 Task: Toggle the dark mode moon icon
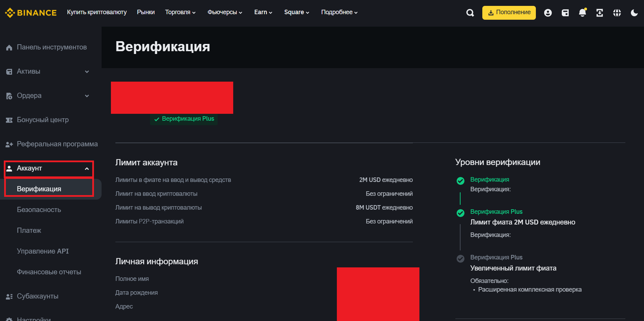(634, 13)
